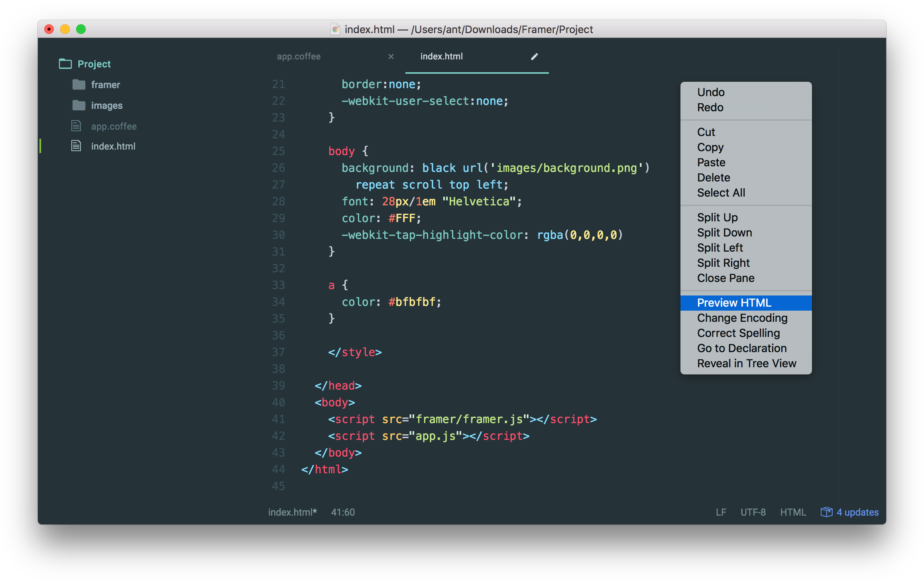Click Reveal in Tree View menu entry
The height and width of the screenshot is (583, 924).
[x=746, y=363]
